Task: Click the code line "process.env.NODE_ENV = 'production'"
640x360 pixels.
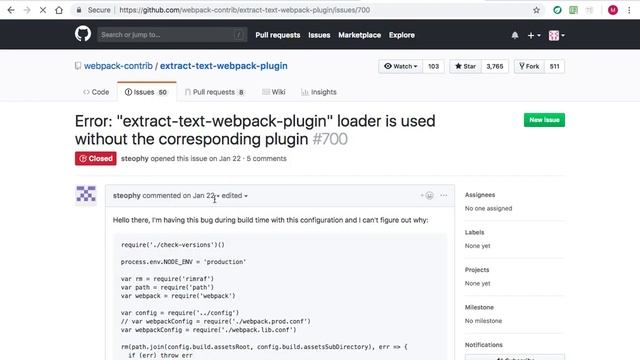Action: pos(183,262)
